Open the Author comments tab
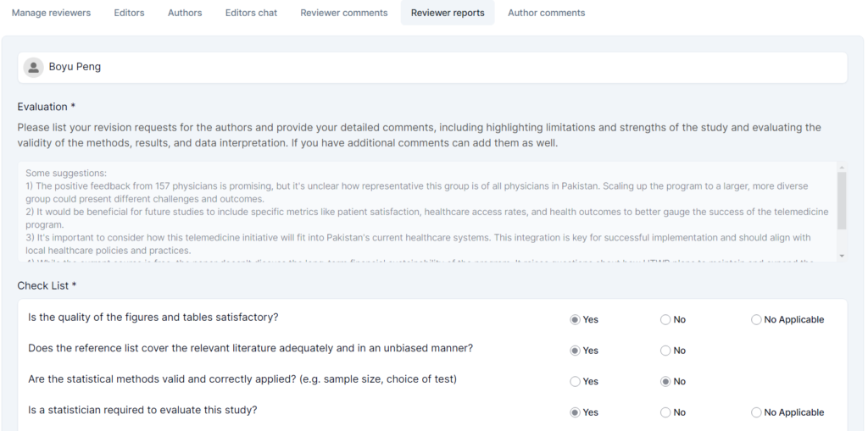 pyautogui.click(x=546, y=13)
